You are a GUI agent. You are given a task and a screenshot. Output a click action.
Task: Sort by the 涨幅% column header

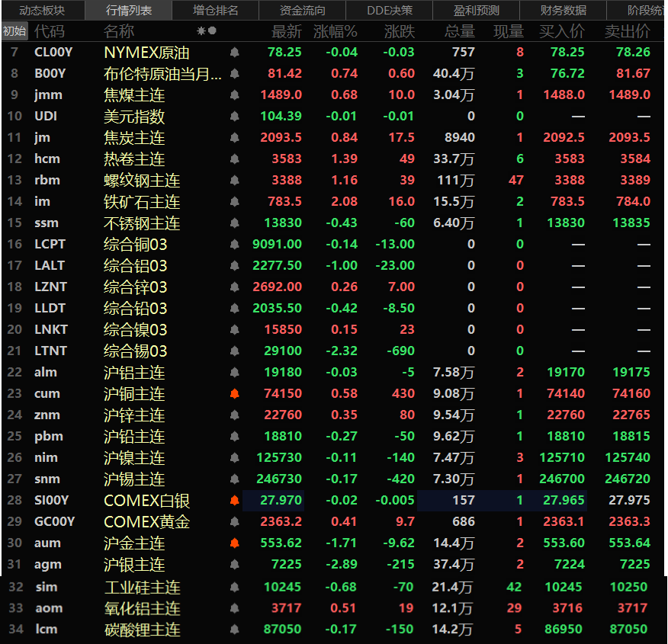pos(335,31)
